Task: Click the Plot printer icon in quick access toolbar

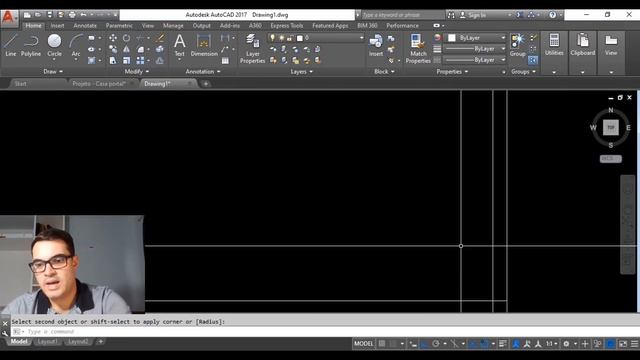Action: point(72,15)
